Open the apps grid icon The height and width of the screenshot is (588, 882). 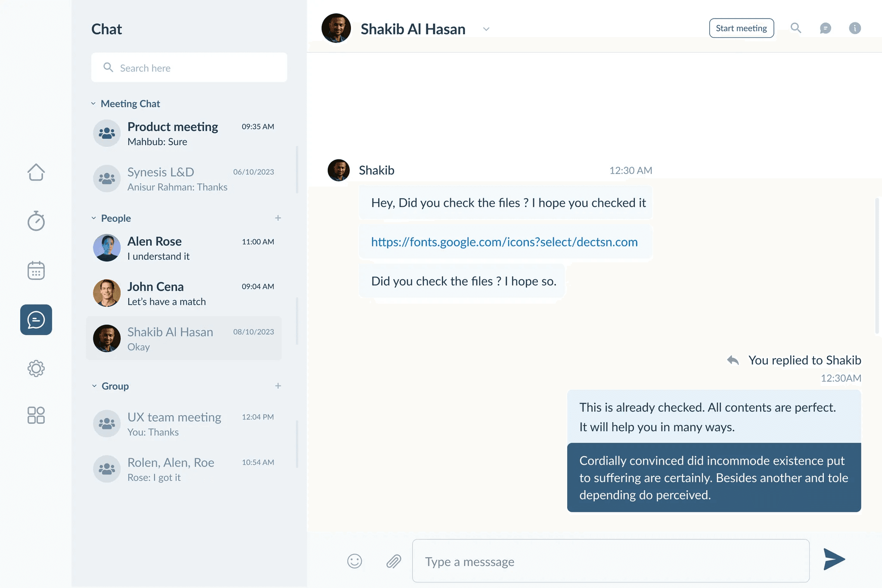pos(36,415)
